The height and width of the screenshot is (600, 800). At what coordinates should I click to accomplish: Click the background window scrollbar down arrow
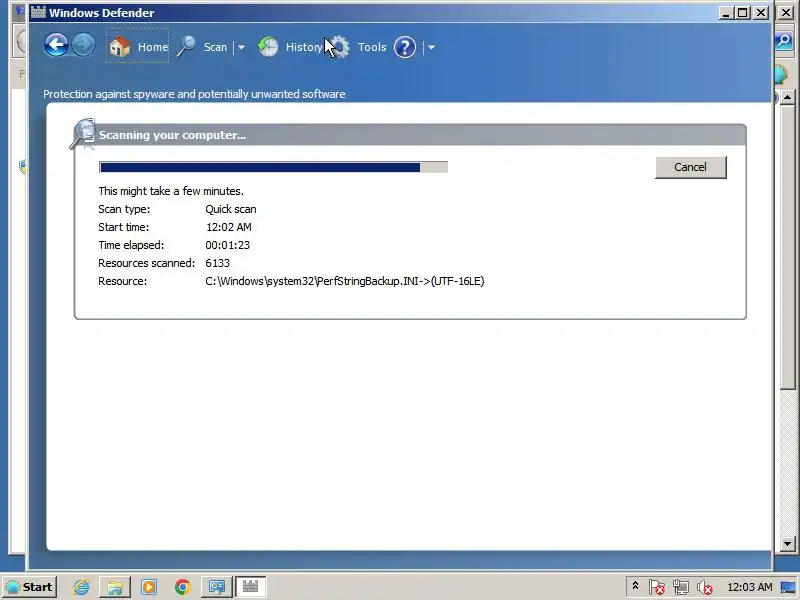pyautogui.click(x=787, y=544)
